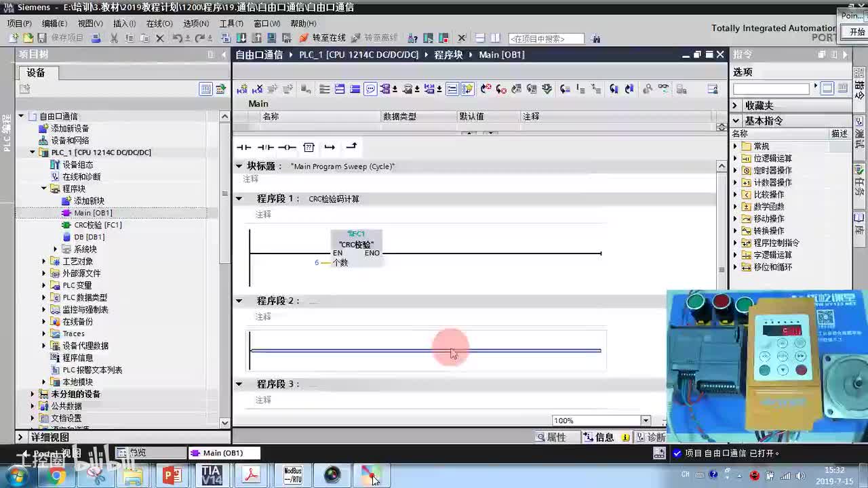Collapse the 程序块 folder
The image size is (868, 488).
44,189
